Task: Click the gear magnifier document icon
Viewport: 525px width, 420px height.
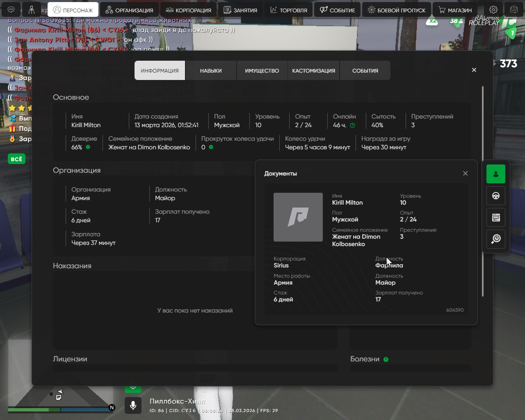Action: [x=495, y=239]
